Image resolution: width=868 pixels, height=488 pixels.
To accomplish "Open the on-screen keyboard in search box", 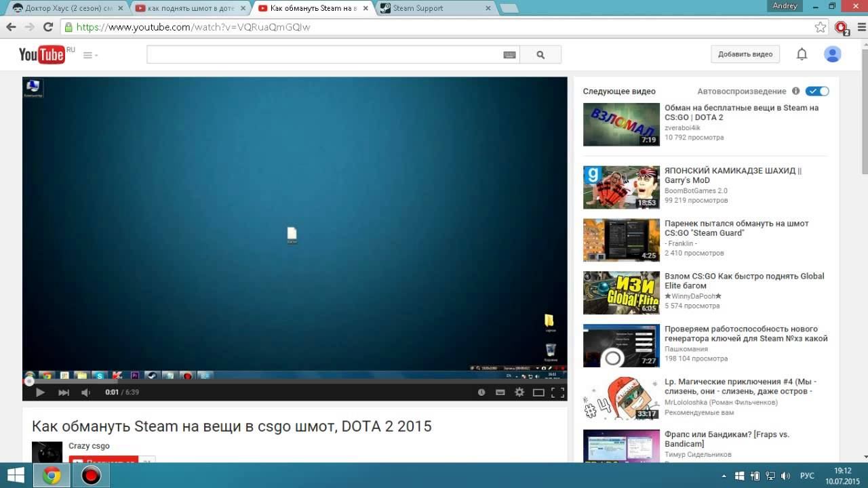I will pyautogui.click(x=509, y=55).
